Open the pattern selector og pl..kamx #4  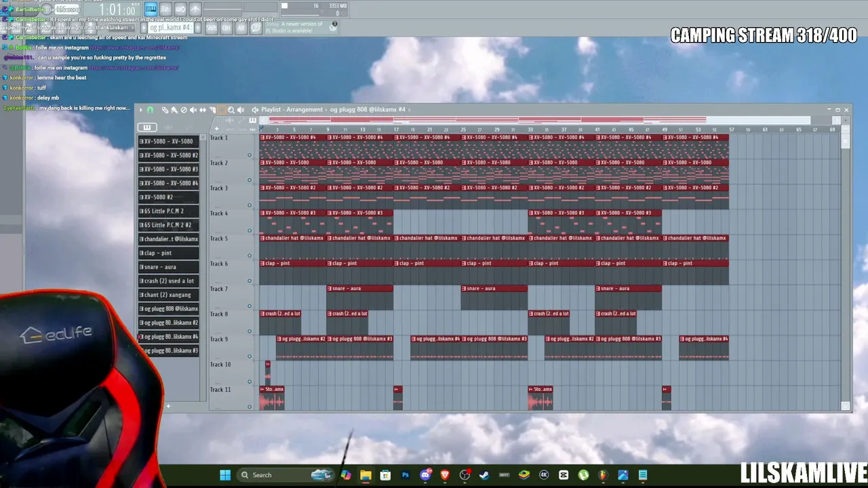(x=171, y=28)
